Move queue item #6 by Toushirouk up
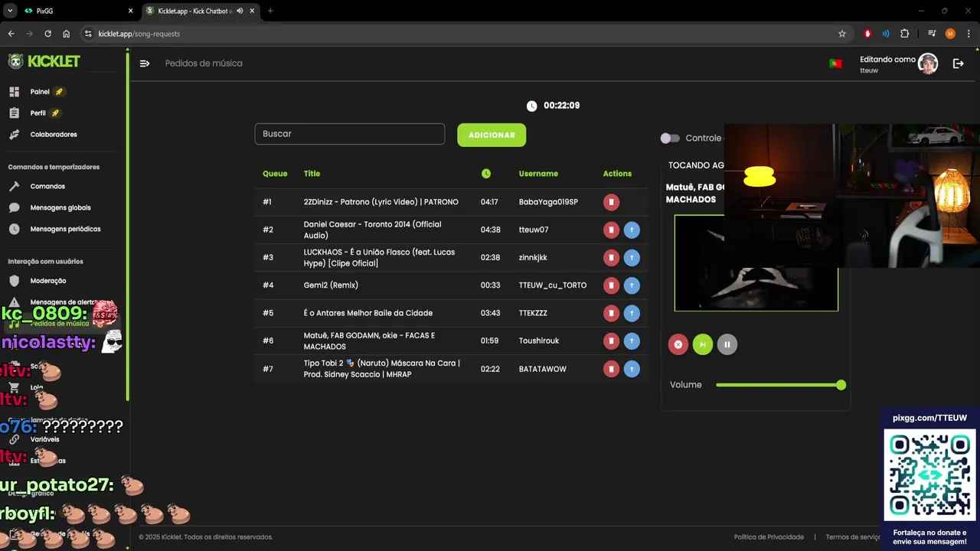 [632, 341]
